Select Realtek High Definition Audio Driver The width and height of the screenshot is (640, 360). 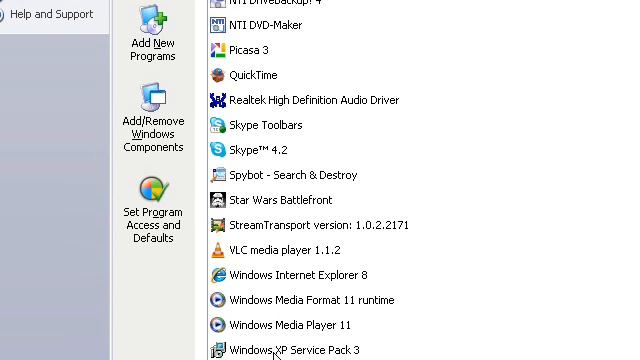314,100
